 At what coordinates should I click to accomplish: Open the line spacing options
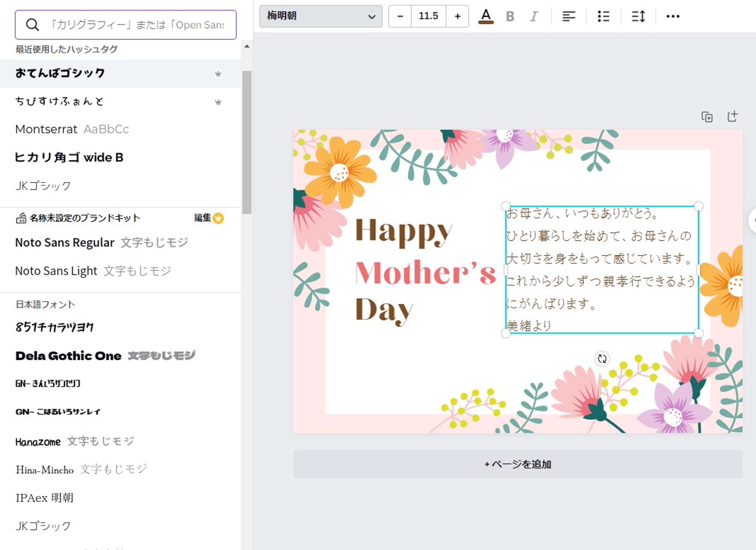[x=638, y=16]
